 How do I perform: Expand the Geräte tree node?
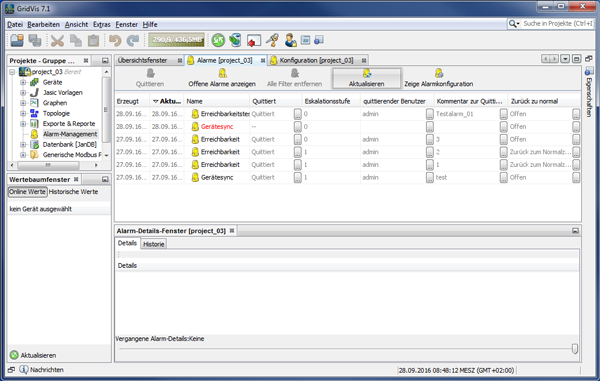(x=23, y=82)
